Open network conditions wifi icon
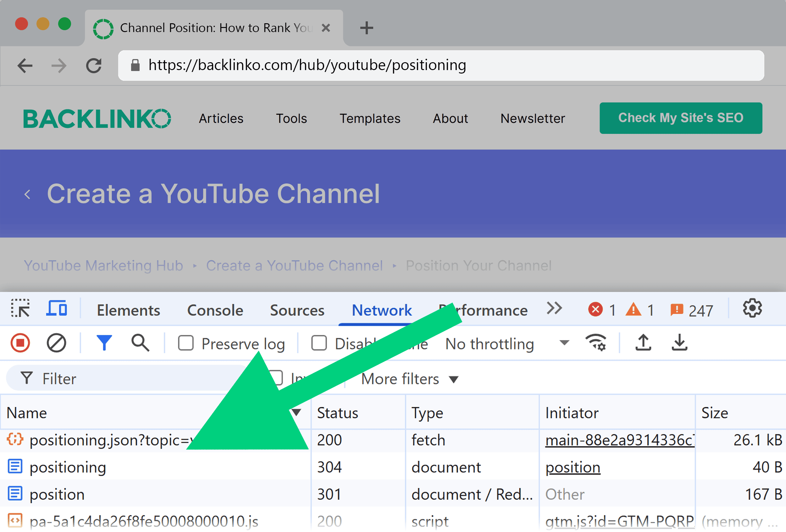786x532 pixels. click(596, 343)
